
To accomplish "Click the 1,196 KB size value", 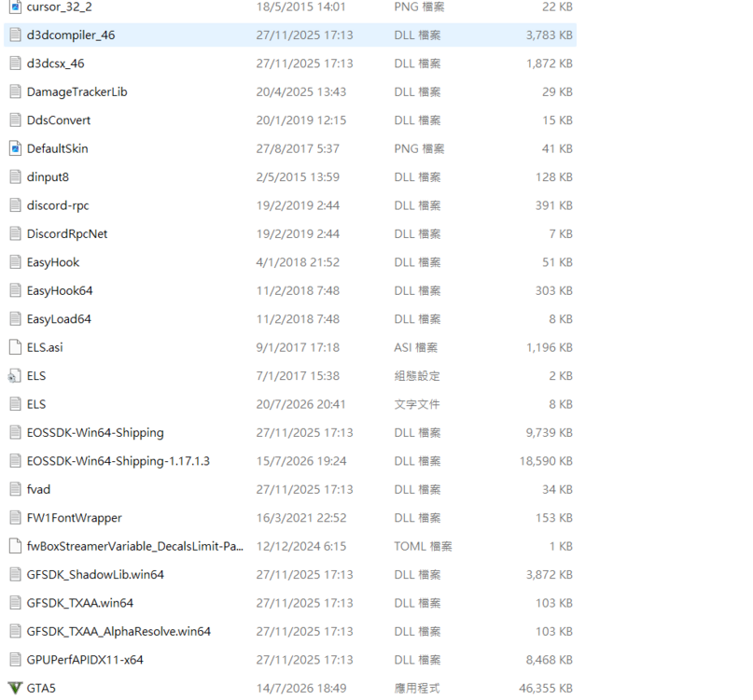I will (x=550, y=347).
